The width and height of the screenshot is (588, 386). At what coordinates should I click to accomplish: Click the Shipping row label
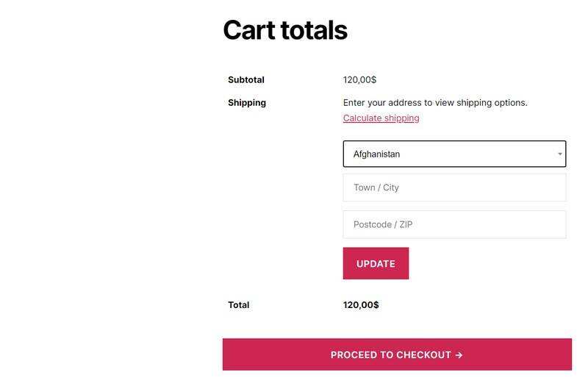pyautogui.click(x=247, y=102)
